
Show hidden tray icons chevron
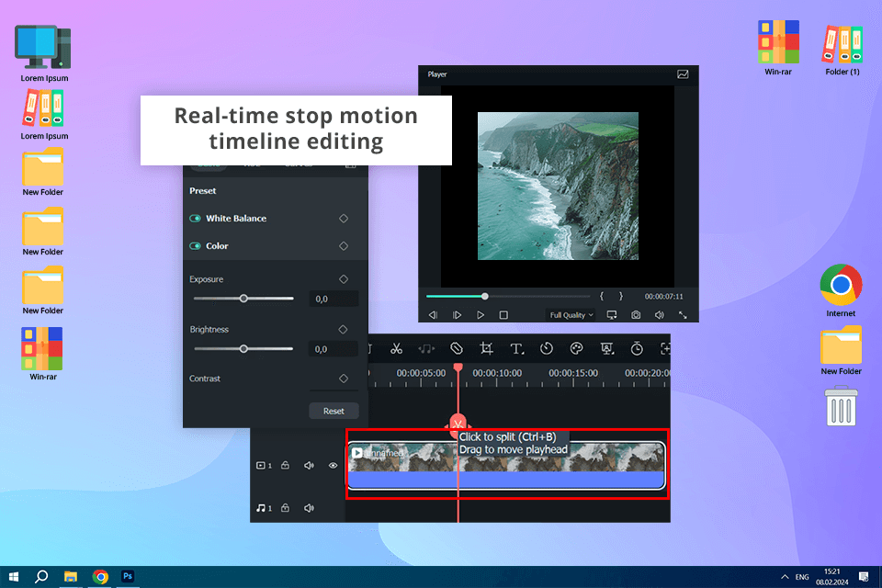click(x=785, y=577)
